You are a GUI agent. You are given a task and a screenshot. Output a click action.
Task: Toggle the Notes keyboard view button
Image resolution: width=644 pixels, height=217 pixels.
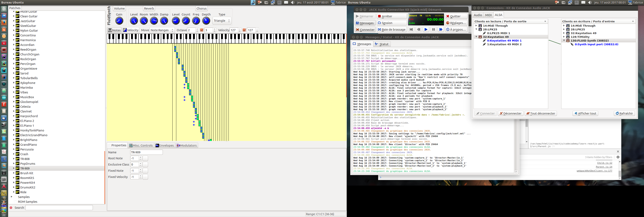click(x=114, y=30)
